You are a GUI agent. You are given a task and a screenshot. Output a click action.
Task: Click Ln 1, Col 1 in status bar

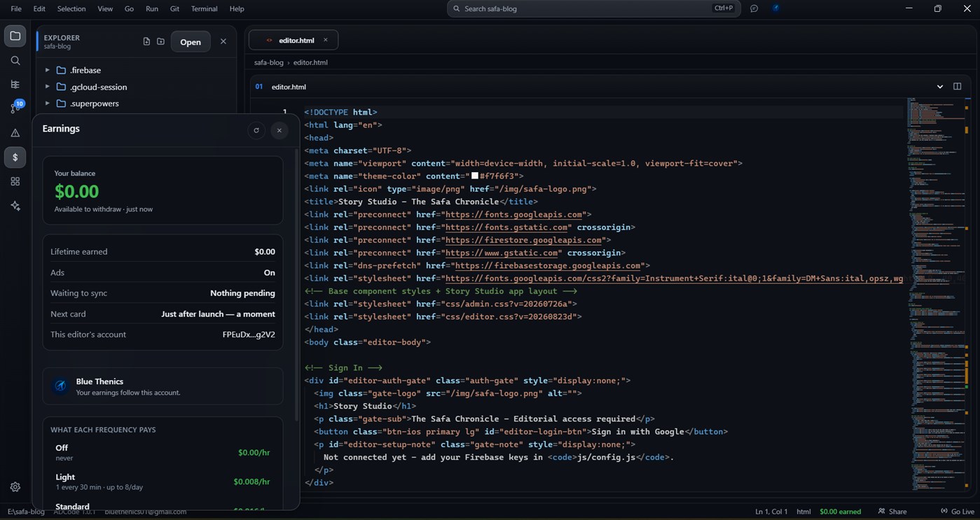click(772, 512)
